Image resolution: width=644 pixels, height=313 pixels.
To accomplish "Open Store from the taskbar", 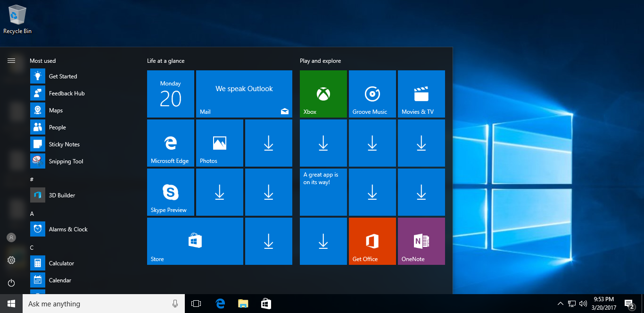I will pyautogui.click(x=266, y=304).
